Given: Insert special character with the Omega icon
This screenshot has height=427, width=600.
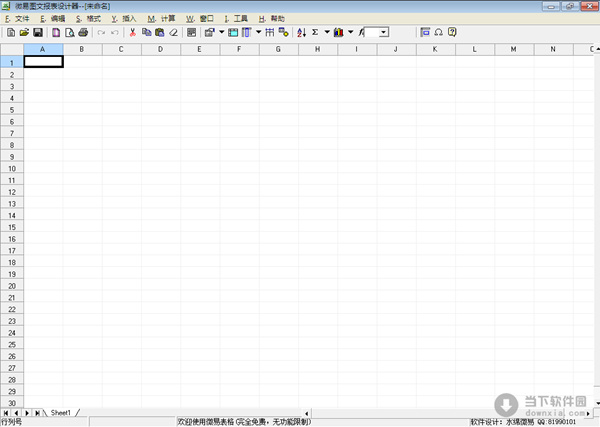Looking at the screenshot, I should tap(438, 32).
